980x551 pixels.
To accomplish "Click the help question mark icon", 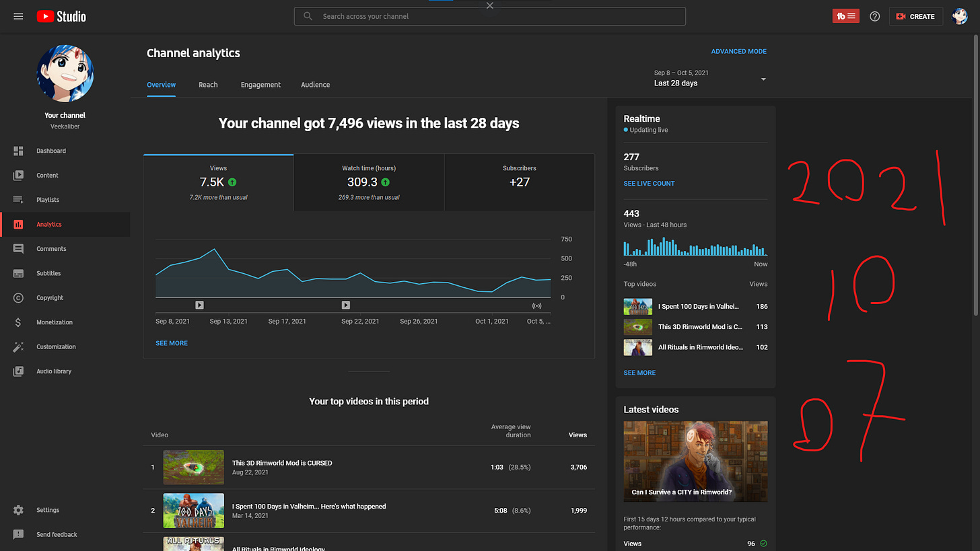I will click(874, 16).
